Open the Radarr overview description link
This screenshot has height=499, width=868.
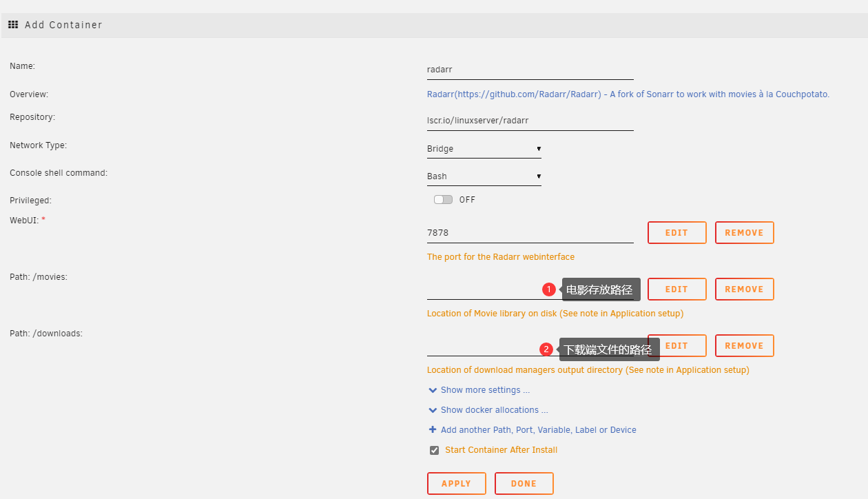628,94
